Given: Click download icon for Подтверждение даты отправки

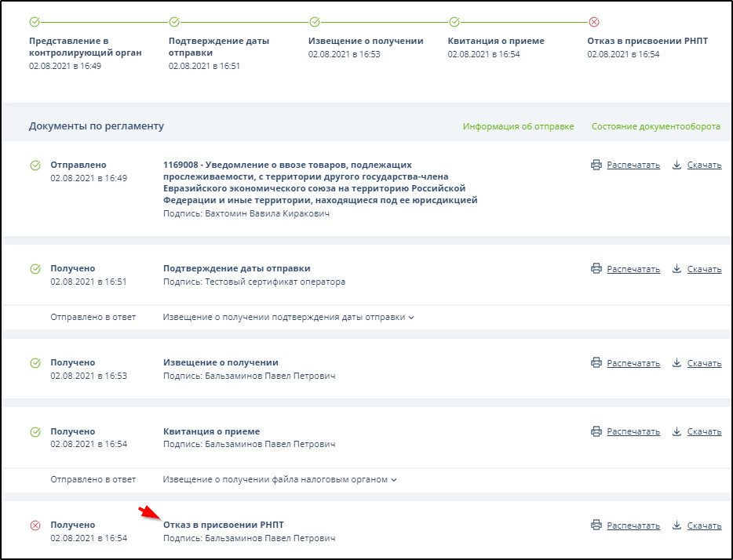Looking at the screenshot, I should tap(677, 269).
